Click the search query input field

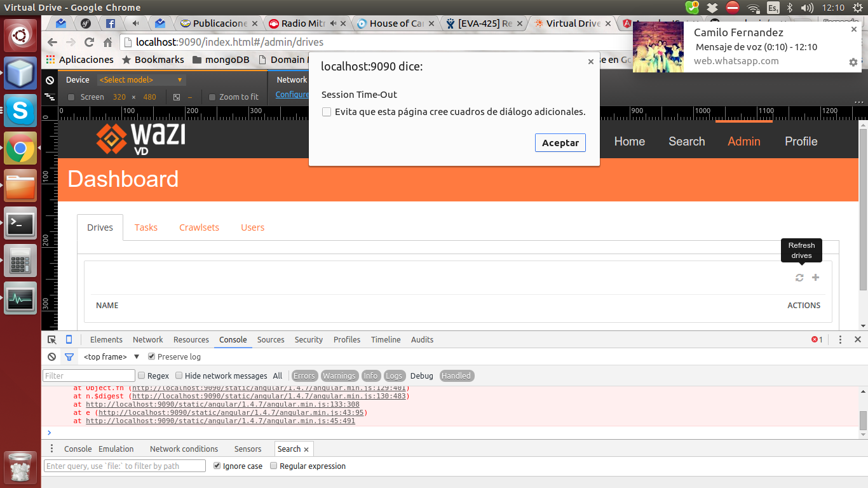125,466
